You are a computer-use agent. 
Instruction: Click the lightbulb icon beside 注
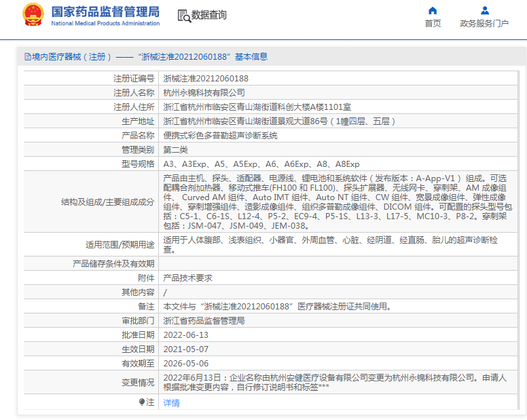click(142, 402)
